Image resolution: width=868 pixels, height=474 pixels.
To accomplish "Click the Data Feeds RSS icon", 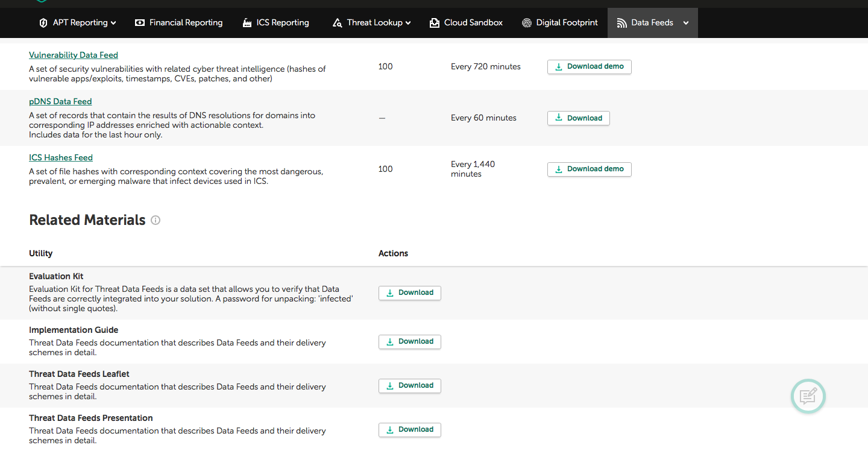I will 622,23.
